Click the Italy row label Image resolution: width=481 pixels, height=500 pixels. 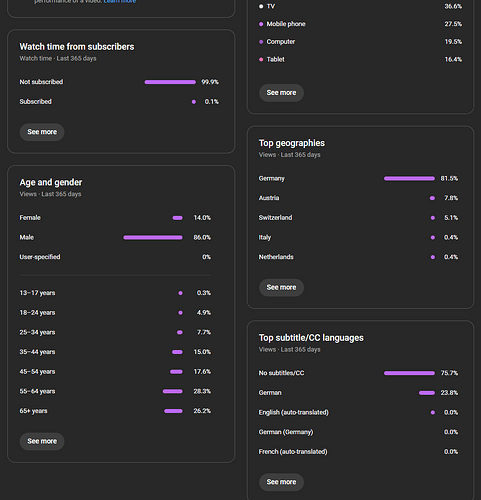click(265, 237)
